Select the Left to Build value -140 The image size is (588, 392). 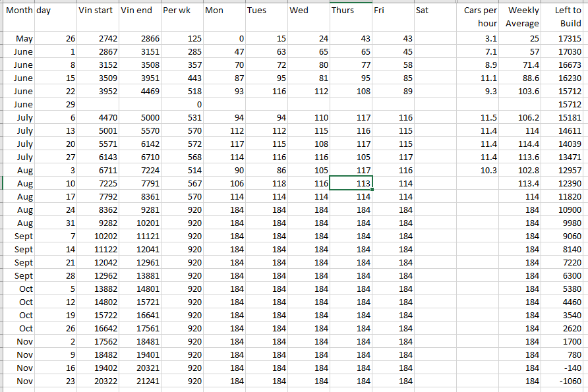click(564, 368)
